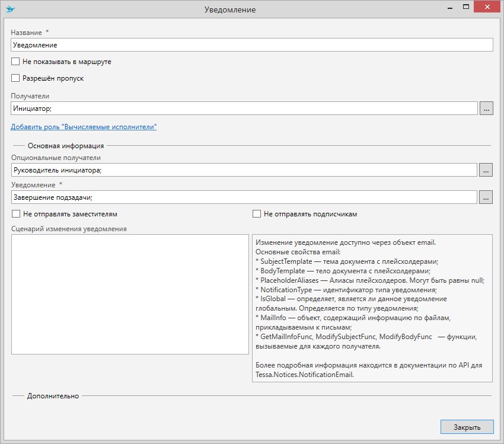
Task: Open the Получатели selection ellipsis button
Action: pos(486,108)
